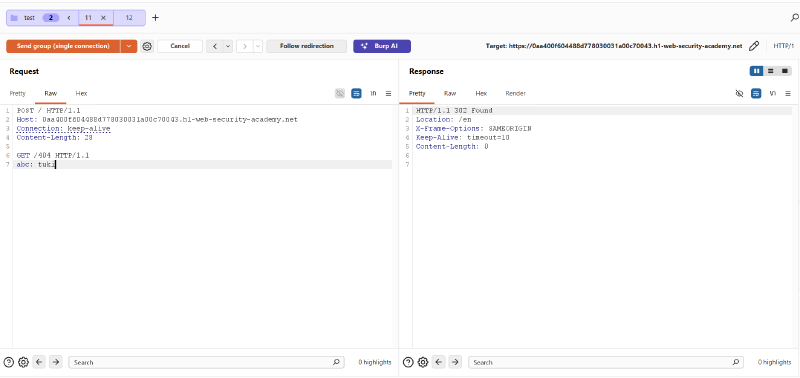This screenshot has width=800, height=378.
Task: Click 'Keep-Alive: timeout=10' response header
Action: [x=463, y=138]
